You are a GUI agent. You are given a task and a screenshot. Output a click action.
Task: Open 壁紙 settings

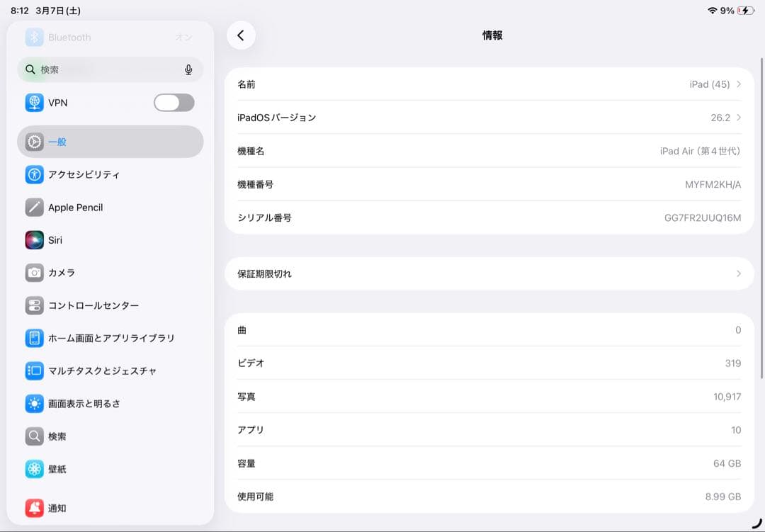[x=110, y=469]
